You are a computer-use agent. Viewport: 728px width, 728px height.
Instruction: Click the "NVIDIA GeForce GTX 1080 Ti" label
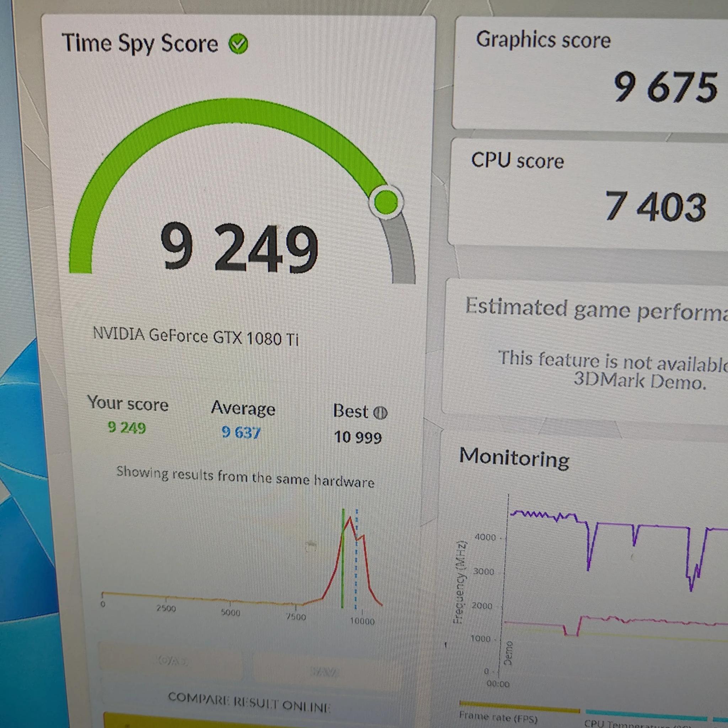coord(196,337)
